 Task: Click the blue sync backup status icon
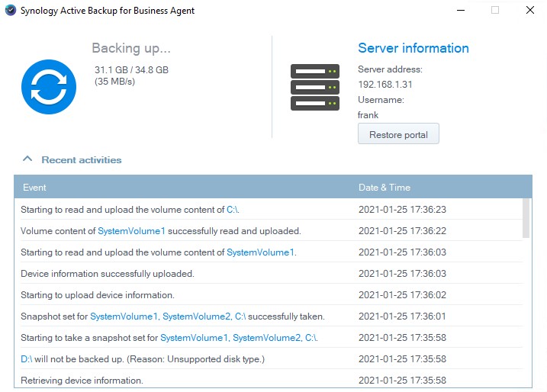tap(49, 87)
